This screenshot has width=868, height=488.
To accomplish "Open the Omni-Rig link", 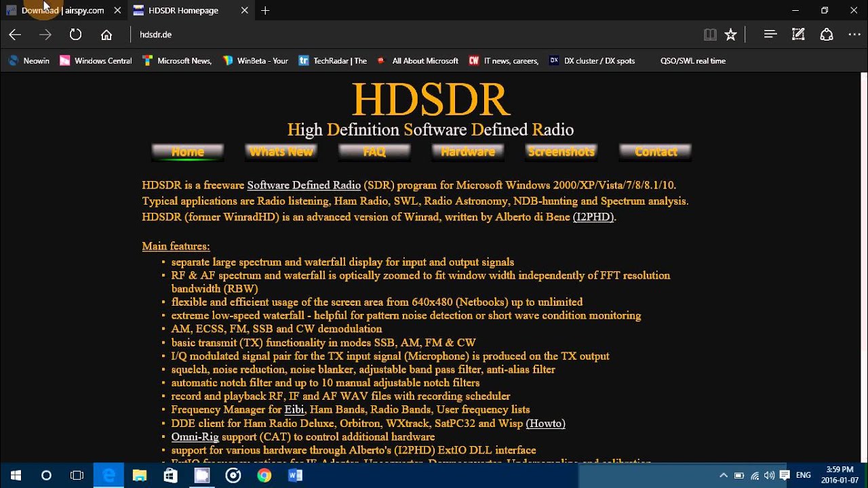I will click(195, 436).
